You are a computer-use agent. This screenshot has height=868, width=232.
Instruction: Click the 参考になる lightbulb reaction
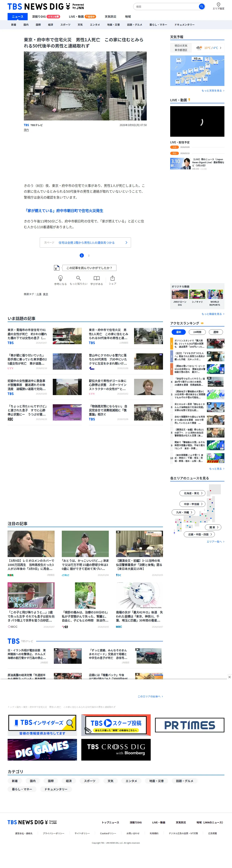pyautogui.click(x=60, y=280)
